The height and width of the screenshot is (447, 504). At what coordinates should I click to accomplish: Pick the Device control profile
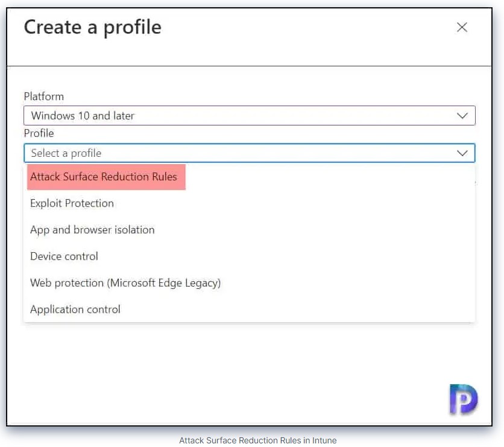point(64,256)
